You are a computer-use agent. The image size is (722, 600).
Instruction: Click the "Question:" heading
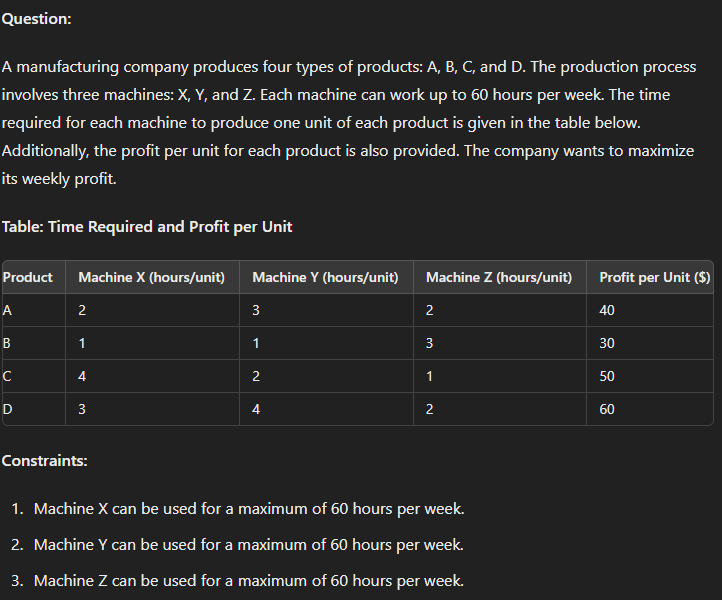pos(36,19)
